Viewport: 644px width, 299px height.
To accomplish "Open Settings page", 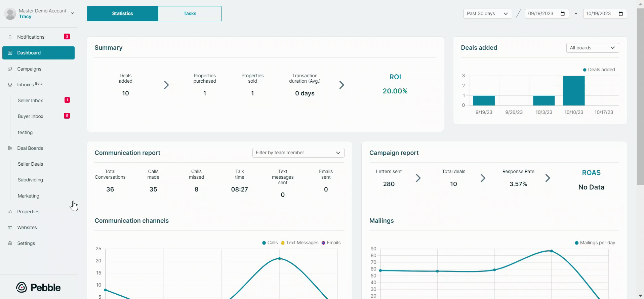I will click(x=26, y=243).
